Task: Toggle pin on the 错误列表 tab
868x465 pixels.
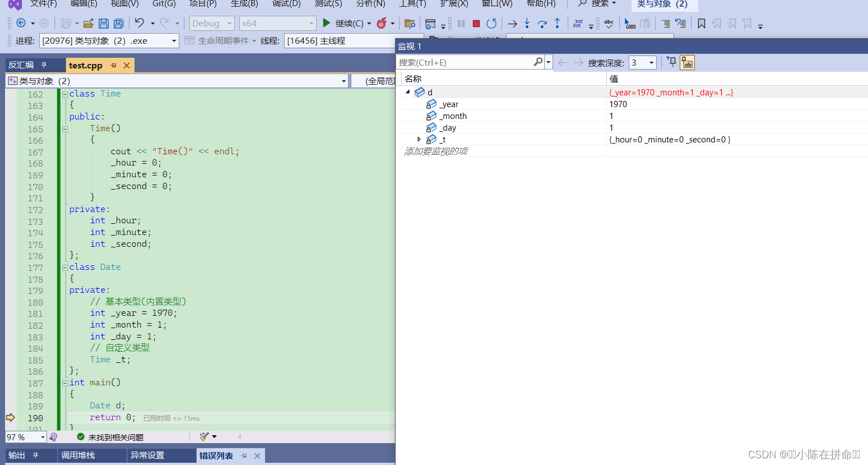Action: click(244, 455)
